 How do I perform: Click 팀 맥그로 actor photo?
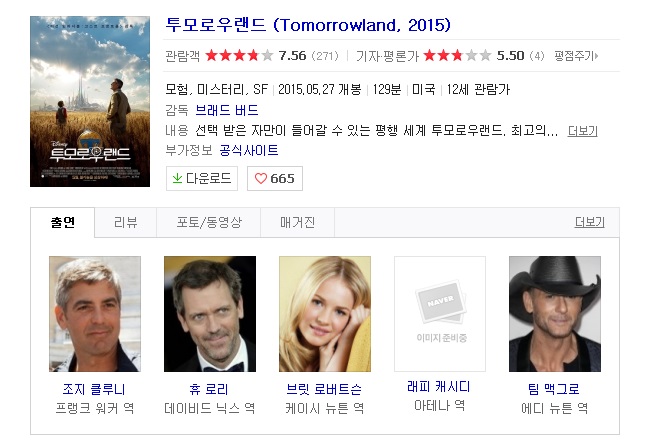click(555, 314)
